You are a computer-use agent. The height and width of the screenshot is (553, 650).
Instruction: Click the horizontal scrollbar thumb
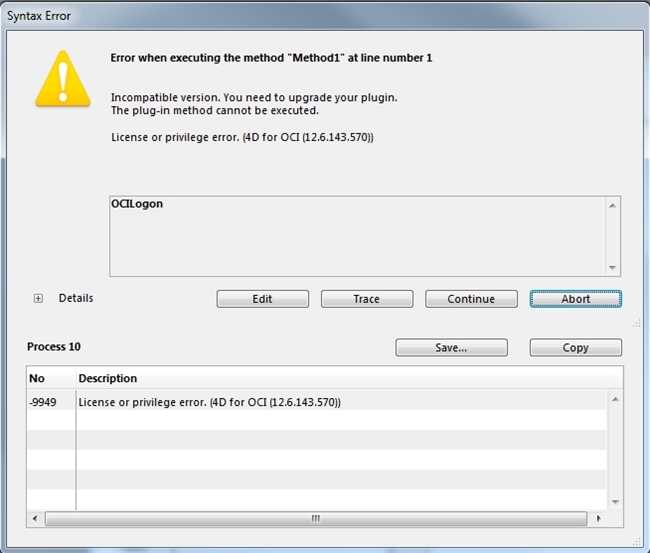pos(316,518)
